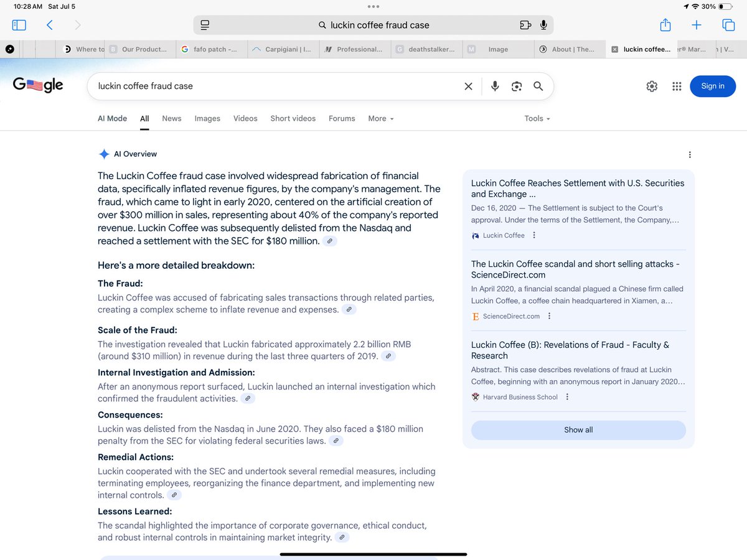747x560 pixels.
Task: Open the Safari share icon
Action: pos(665,24)
